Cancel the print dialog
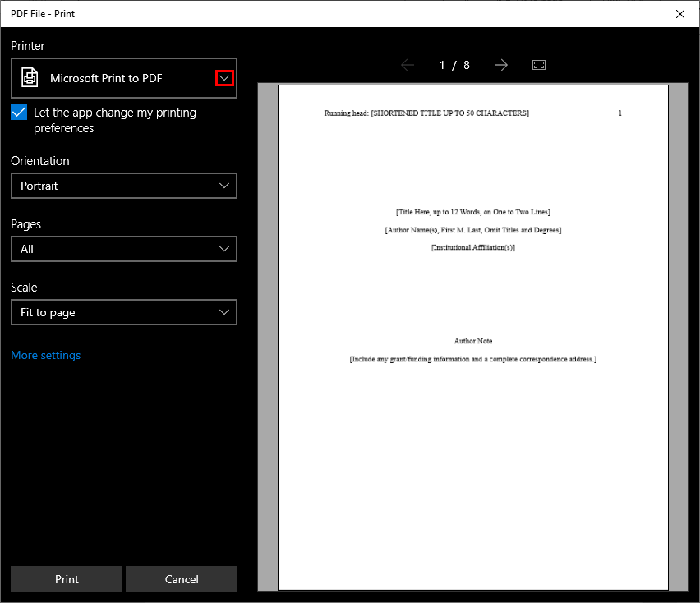The width and height of the screenshot is (700, 603). pyautogui.click(x=181, y=579)
